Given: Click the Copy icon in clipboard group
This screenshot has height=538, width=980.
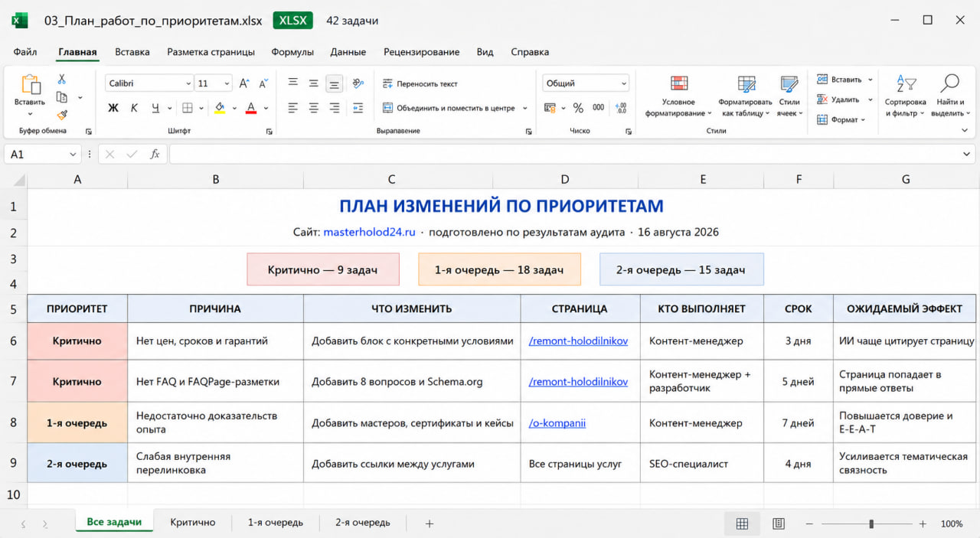Looking at the screenshot, I should coord(61,97).
